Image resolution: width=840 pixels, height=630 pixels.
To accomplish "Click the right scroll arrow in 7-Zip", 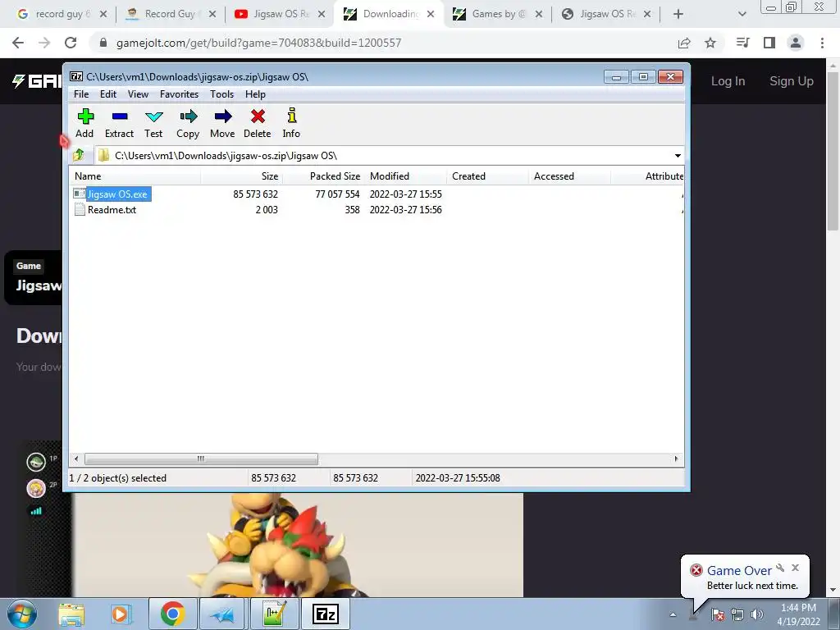I will 676,459.
